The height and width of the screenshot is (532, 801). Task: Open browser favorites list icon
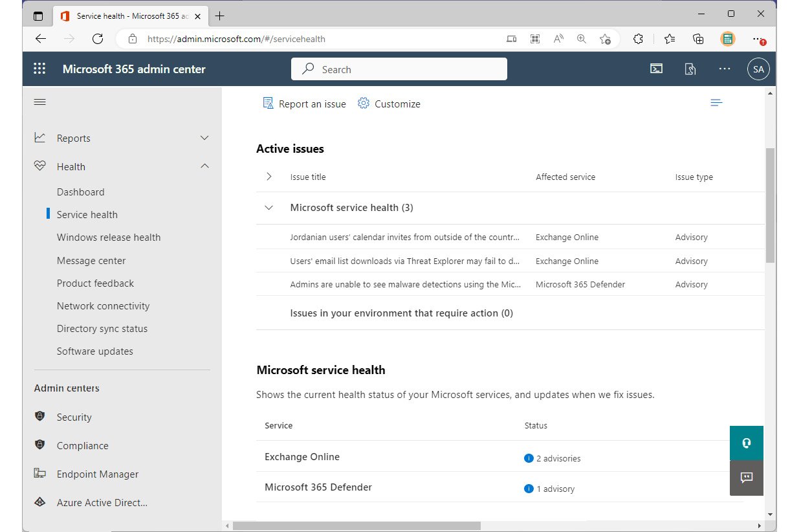click(670, 39)
